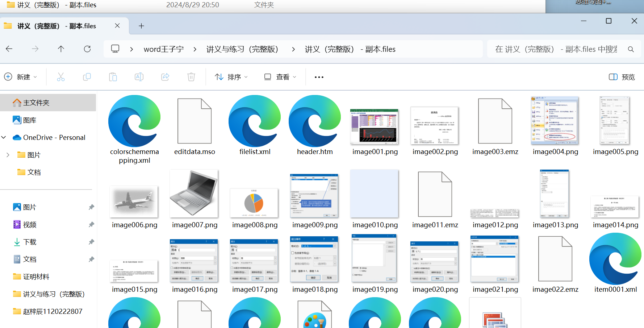Select image013.png thumbnail
The width and height of the screenshot is (644, 328).
click(555, 194)
